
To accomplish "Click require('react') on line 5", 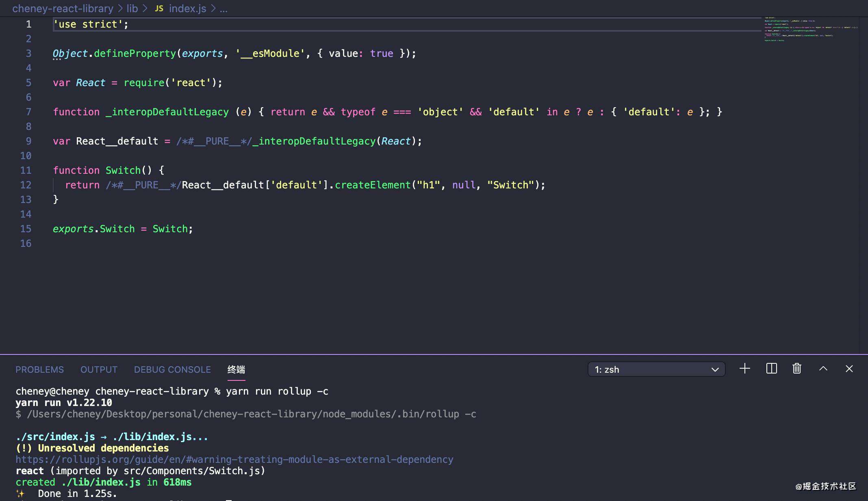I will (x=170, y=82).
